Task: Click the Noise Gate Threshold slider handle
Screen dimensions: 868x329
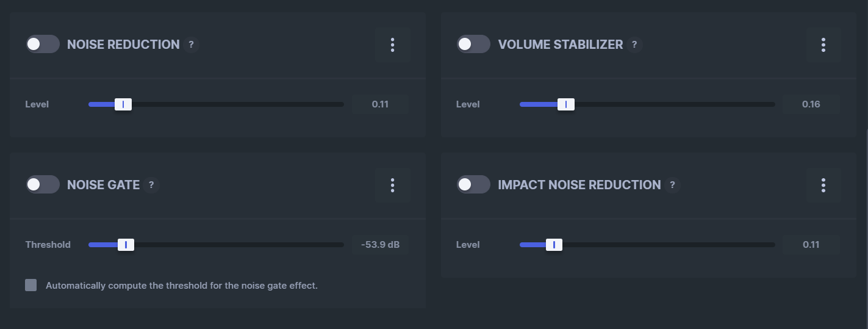Action: point(126,245)
